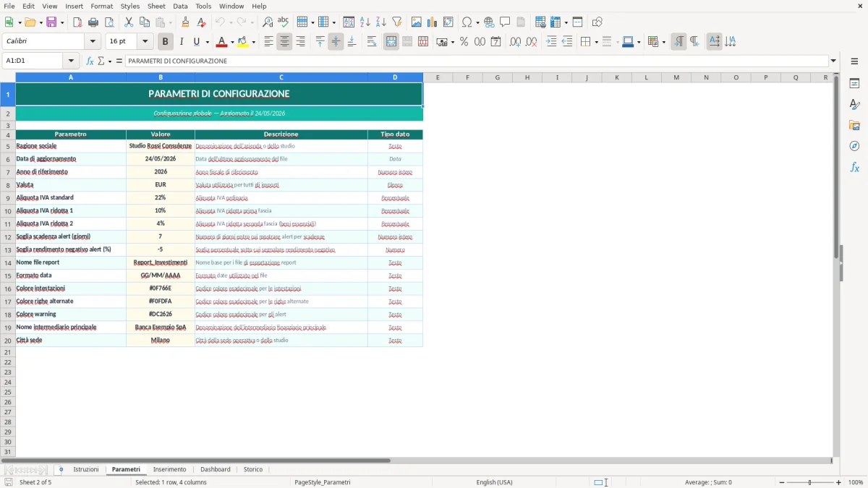Open Print Preview

click(109, 22)
